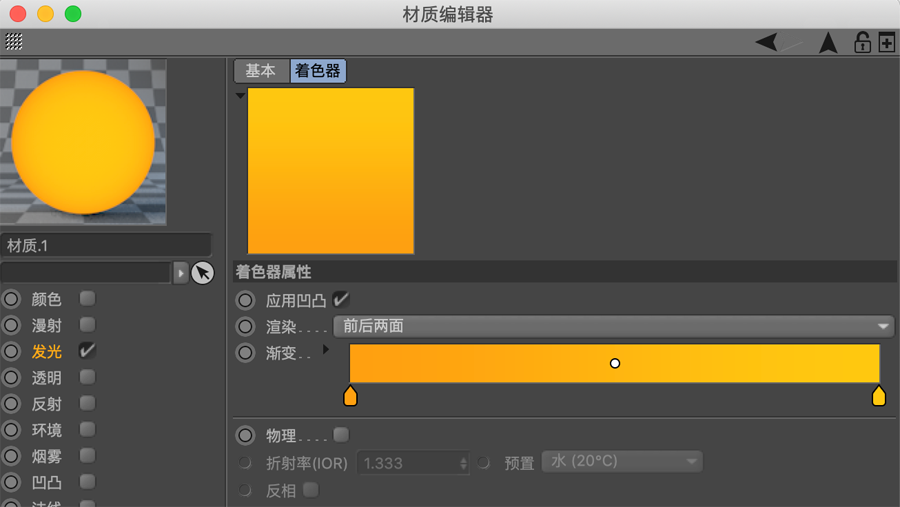Screen dimensions: 900x507
Task: Enable the 反射 channel checkbox
Action: pos(87,403)
